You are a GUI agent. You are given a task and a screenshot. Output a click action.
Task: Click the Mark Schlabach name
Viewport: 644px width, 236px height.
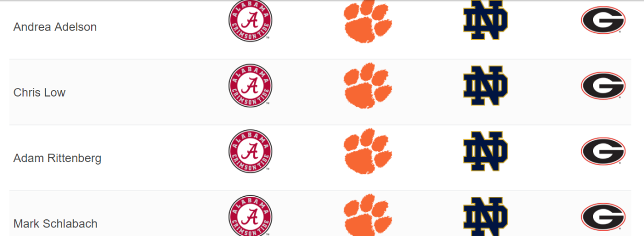click(55, 224)
